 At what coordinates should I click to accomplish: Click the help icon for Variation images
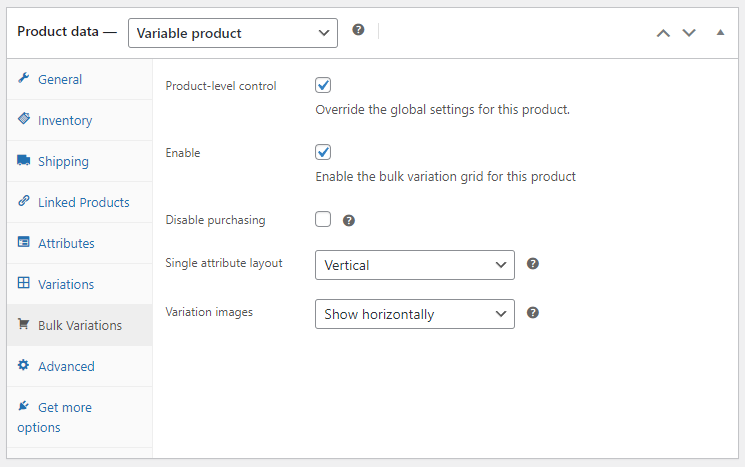pos(533,313)
